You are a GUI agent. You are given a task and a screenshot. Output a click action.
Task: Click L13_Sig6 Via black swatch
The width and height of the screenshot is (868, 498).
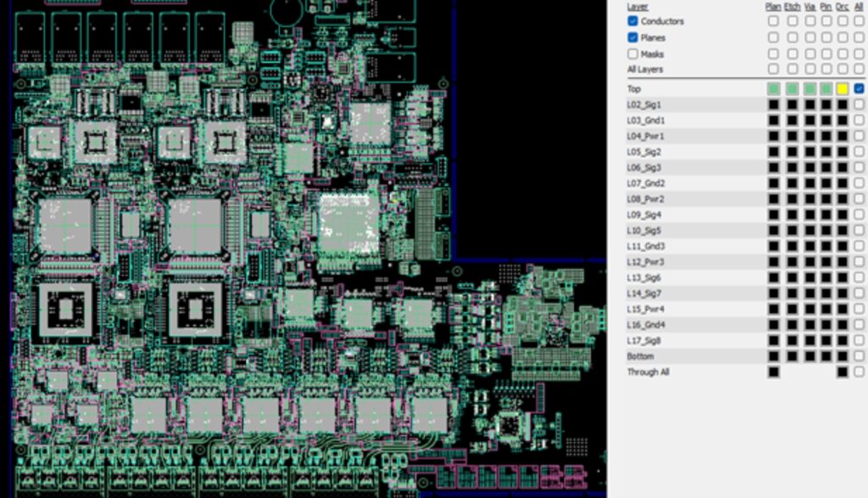pyautogui.click(x=810, y=277)
